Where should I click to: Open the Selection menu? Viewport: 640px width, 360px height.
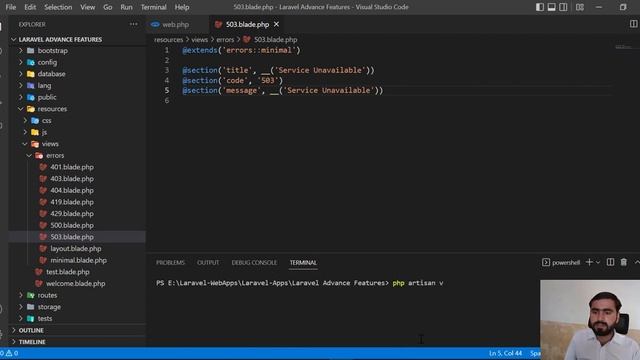[58, 7]
